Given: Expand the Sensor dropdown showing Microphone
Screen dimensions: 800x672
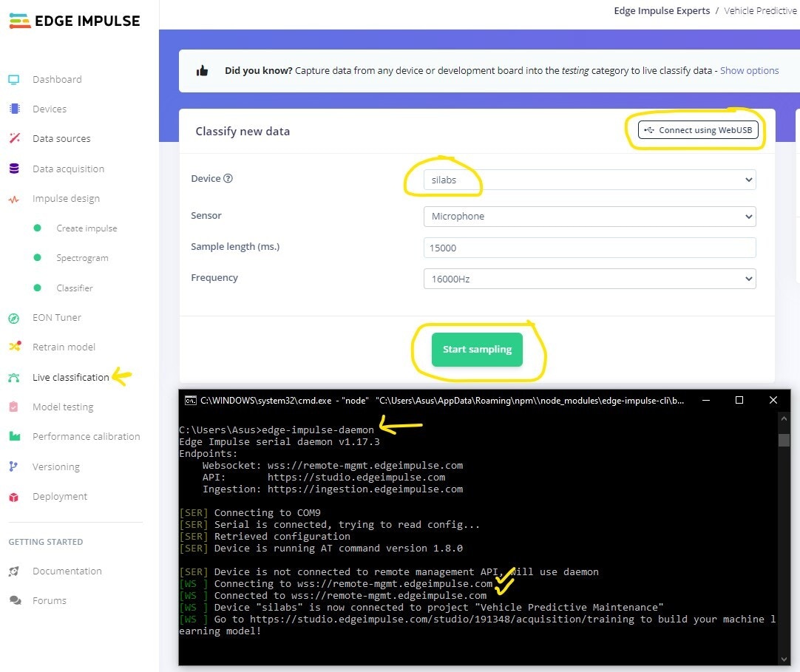Looking at the screenshot, I should (x=589, y=217).
